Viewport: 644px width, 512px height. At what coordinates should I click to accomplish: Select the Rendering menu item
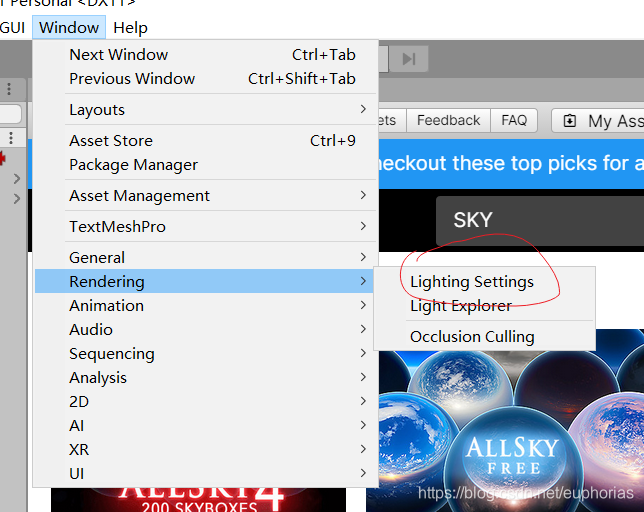point(206,281)
